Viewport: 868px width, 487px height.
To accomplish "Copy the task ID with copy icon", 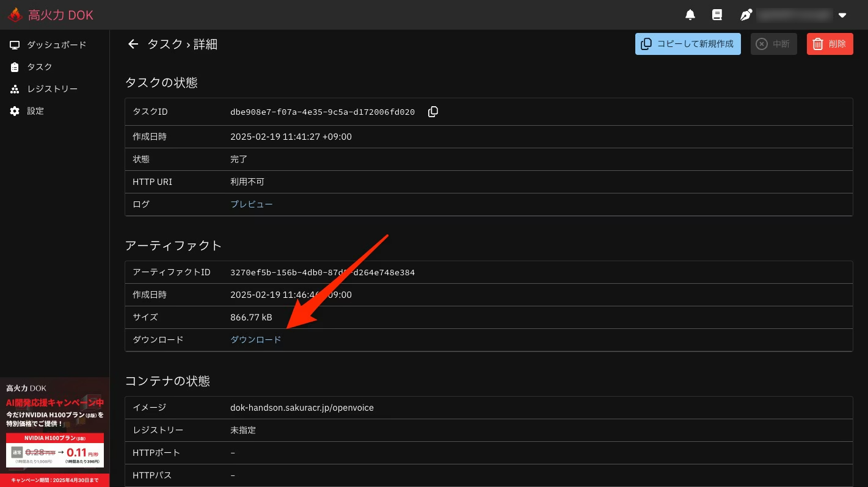I will (x=432, y=112).
